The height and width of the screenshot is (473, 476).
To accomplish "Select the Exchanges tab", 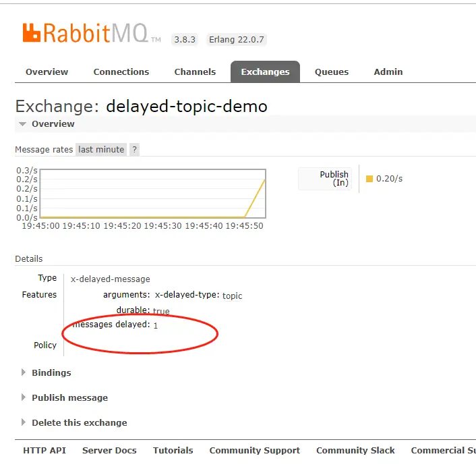I will click(x=266, y=72).
